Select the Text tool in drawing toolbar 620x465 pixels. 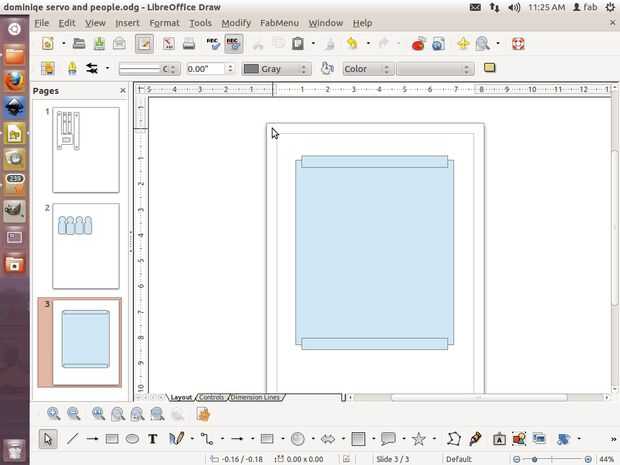[153, 439]
